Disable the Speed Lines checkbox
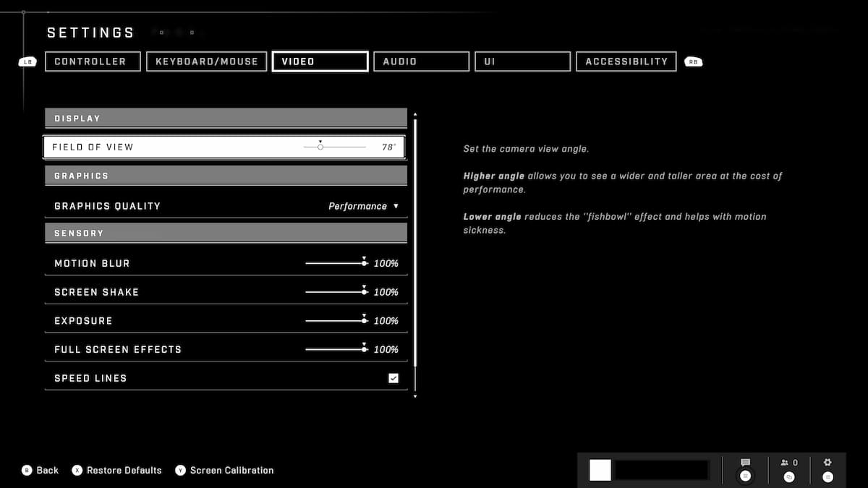This screenshot has height=488, width=868. 393,378
